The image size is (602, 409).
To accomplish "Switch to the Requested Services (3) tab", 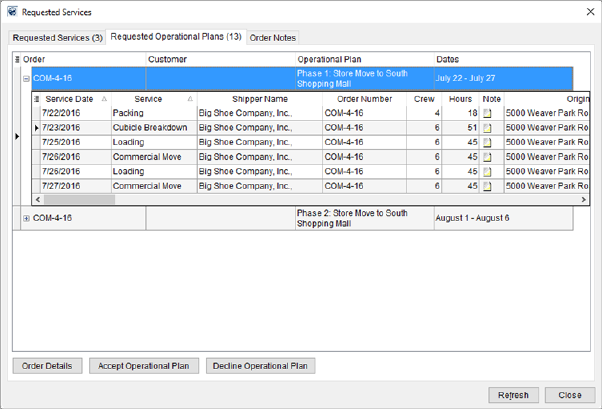I will [57, 38].
